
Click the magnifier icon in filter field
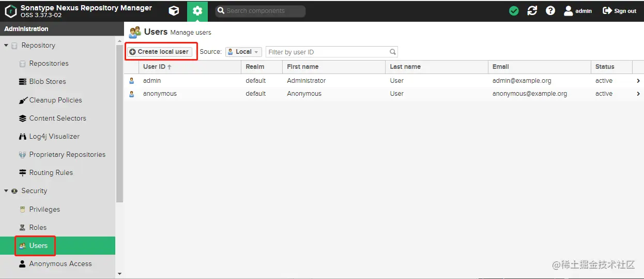[393, 52]
